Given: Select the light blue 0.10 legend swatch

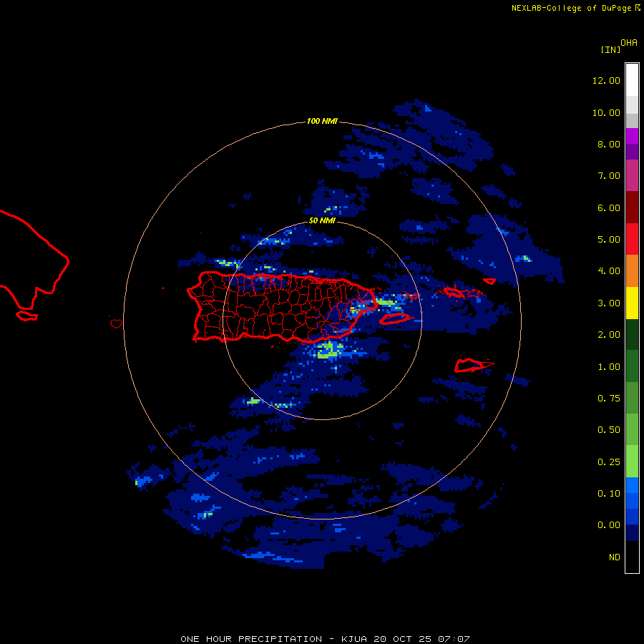Looking at the screenshot, I should pyautogui.click(x=632, y=485).
